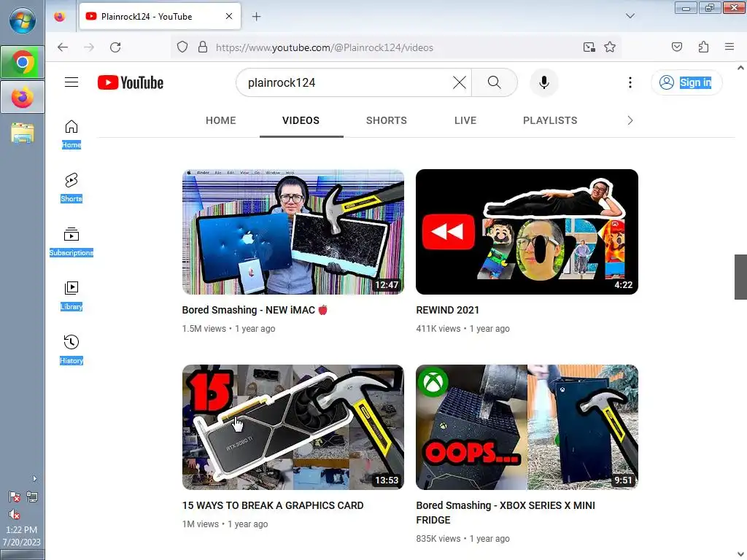Open Shorts in the left sidebar
The width and height of the screenshot is (747, 560).
point(71,187)
